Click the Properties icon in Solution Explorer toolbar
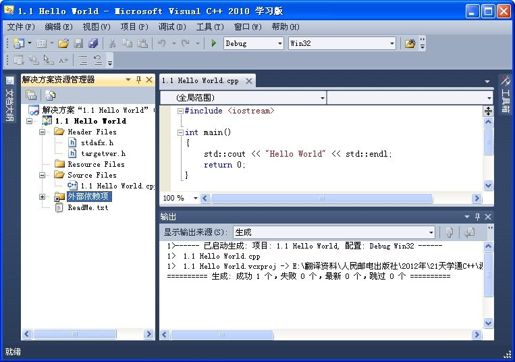 [31, 96]
